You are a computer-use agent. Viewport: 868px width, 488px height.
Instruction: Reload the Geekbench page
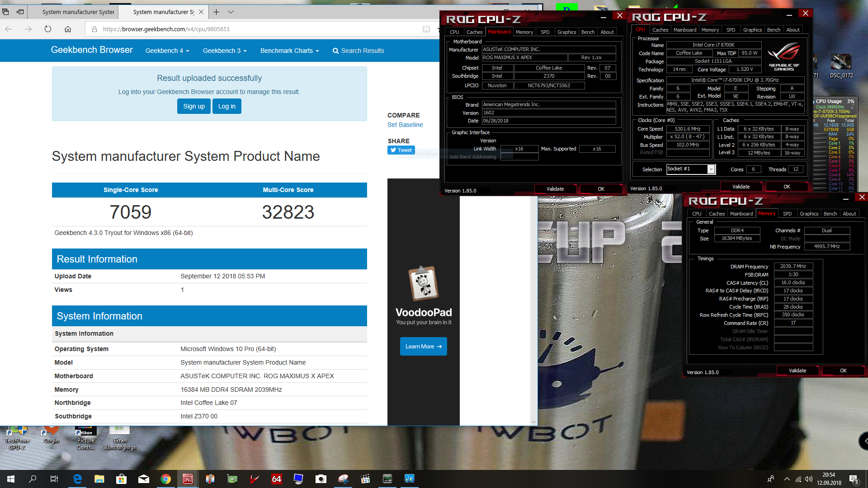click(48, 29)
